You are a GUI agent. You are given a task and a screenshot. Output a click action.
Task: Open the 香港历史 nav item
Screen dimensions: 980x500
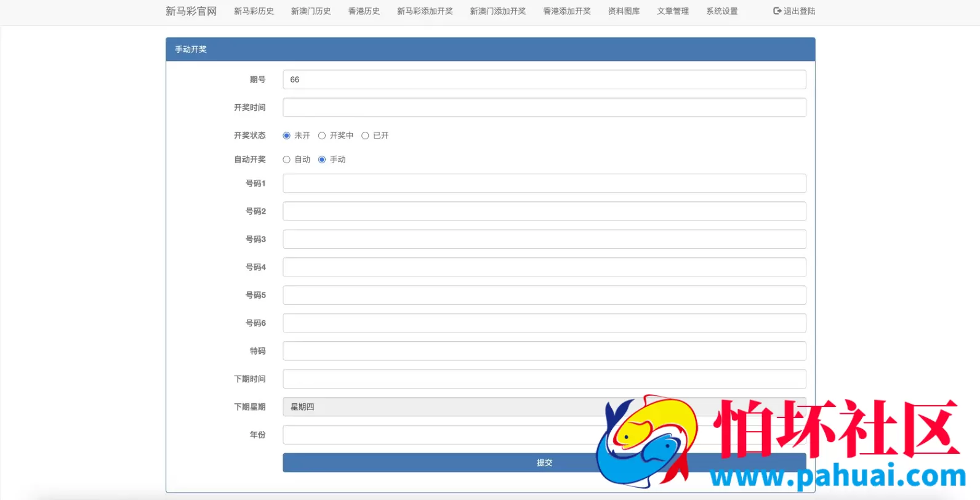click(x=364, y=11)
